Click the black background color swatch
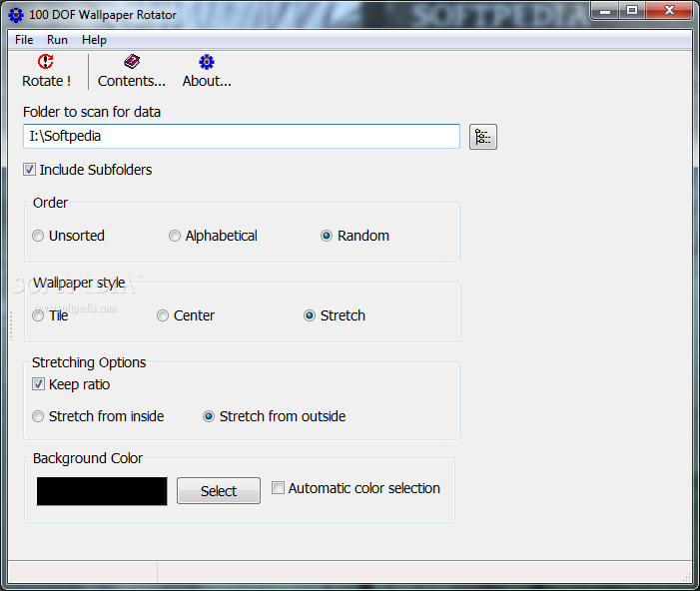700x591 pixels. (102, 491)
